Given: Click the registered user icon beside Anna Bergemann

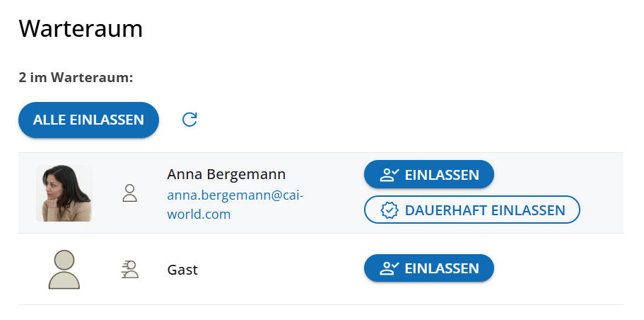Looking at the screenshot, I should [x=129, y=193].
